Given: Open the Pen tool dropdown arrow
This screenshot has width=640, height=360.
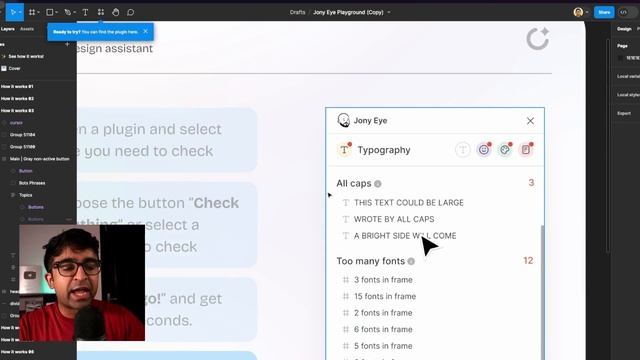Looking at the screenshot, I should [x=74, y=13].
